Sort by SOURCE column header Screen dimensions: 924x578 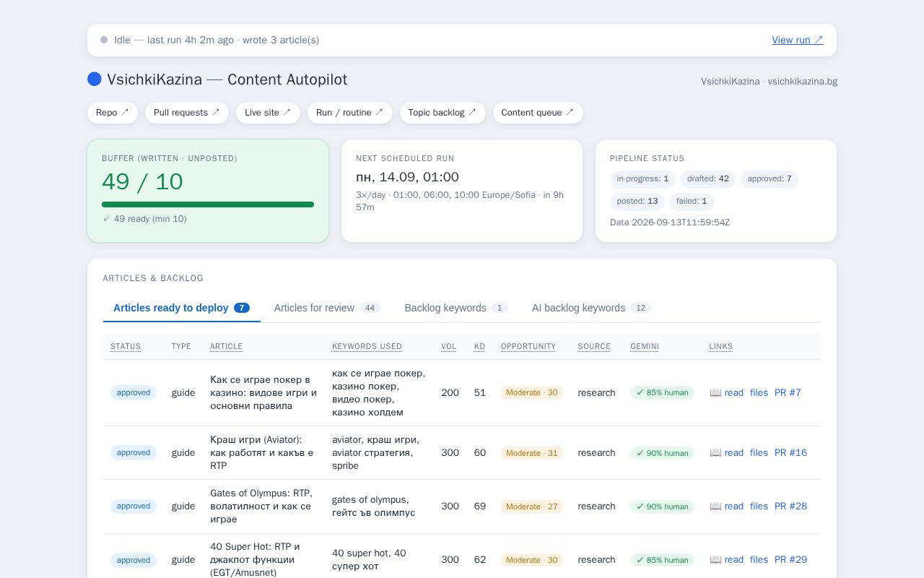point(594,347)
